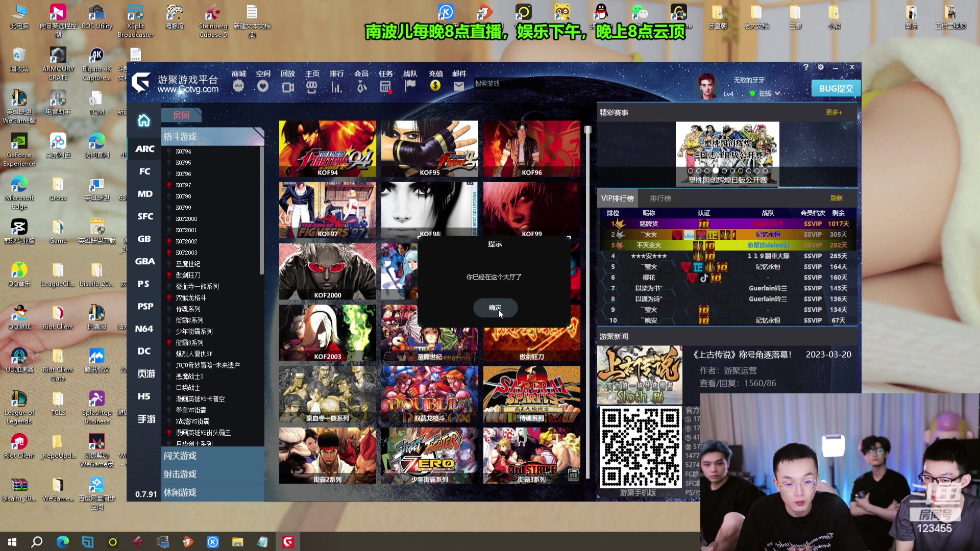
Task: Select the N64 platform tab
Action: [144, 329]
